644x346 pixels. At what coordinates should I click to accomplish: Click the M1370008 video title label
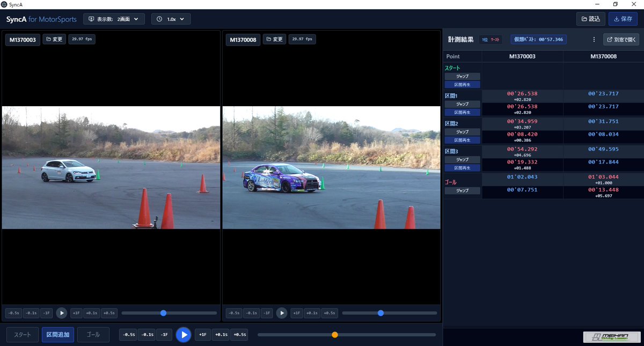click(243, 40)
